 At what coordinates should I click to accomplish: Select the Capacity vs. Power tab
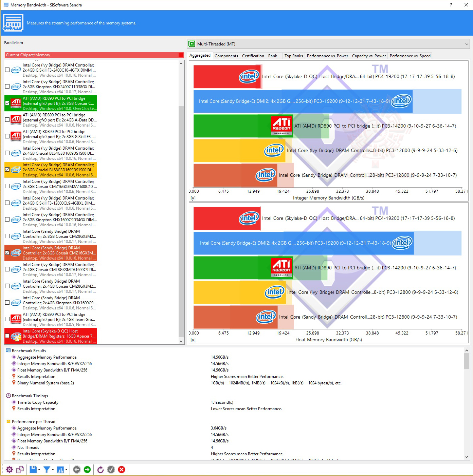tap(369, 56)
